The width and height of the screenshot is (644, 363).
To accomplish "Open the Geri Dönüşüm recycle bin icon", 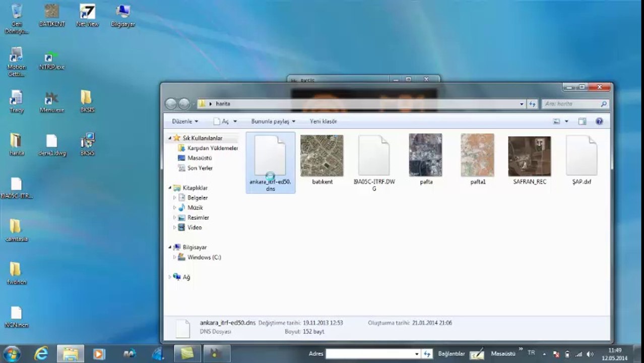I will point(17,18).
